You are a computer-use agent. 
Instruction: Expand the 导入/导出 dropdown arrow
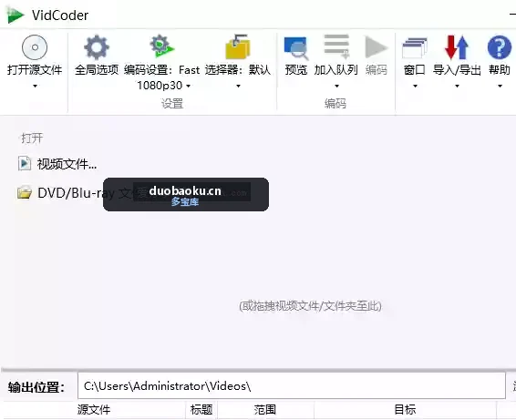click(x=457, y=87)
